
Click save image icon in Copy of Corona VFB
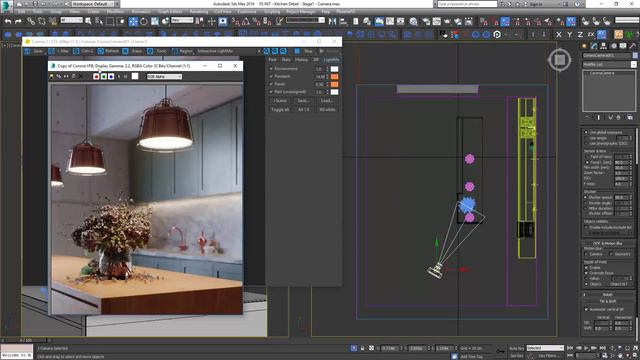[x=52, y=76]
